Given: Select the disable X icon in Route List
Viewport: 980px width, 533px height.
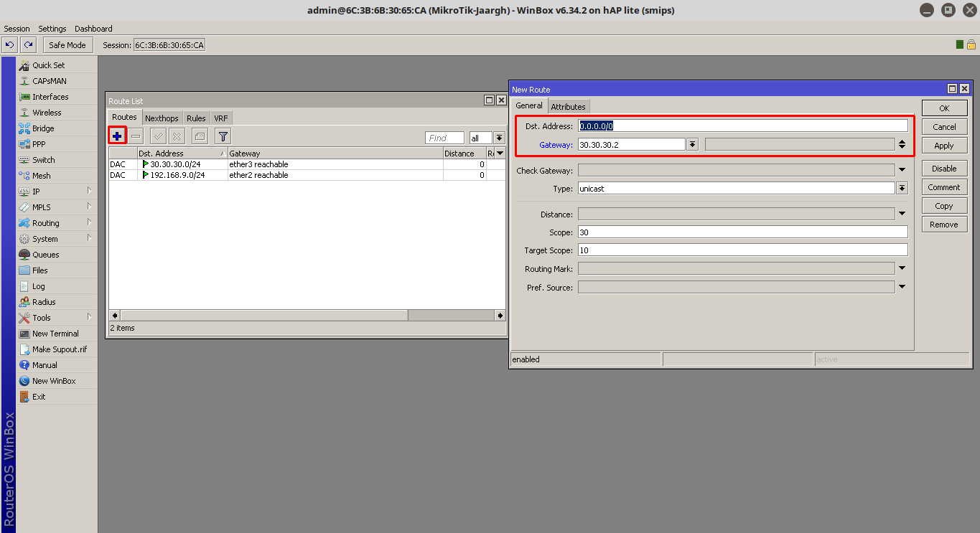Looking at the screenshot, I should click(177, 136).
